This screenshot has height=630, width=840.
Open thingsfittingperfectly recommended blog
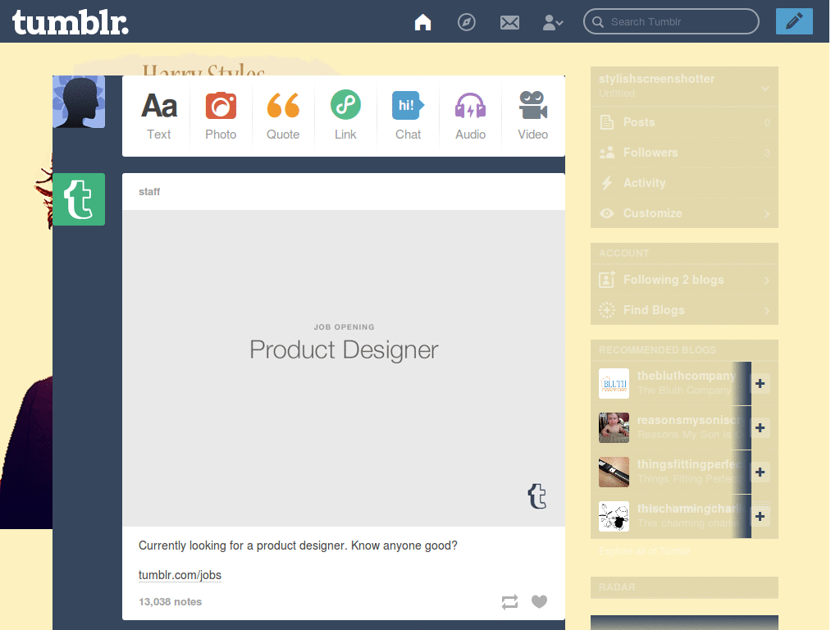click(689, 464)
